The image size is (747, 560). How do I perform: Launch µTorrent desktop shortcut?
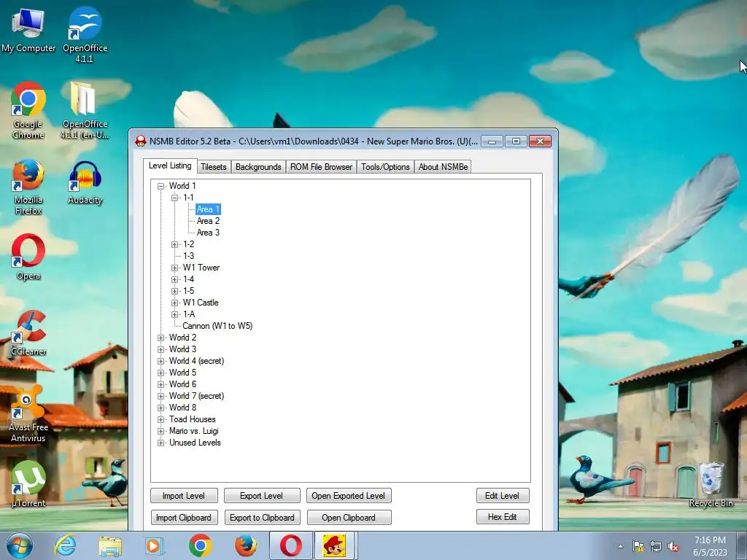[x=28, y=484]
